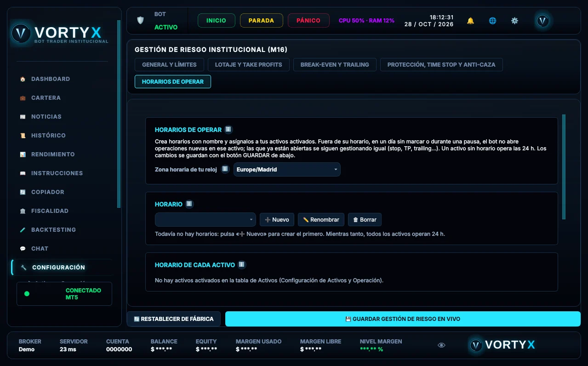
Task: Click the EQUITY masked value
Action: click(x=206, y=349)
